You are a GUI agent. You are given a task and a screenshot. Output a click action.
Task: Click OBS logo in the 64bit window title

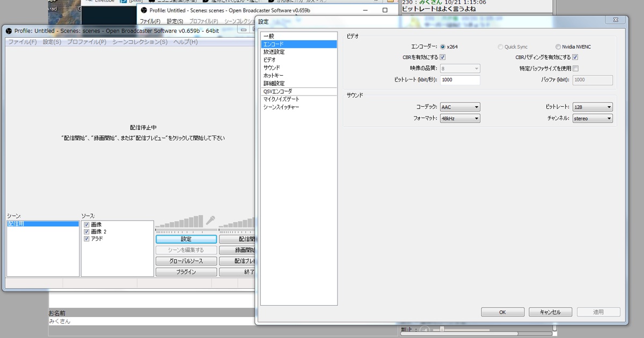tap(9, 31)
